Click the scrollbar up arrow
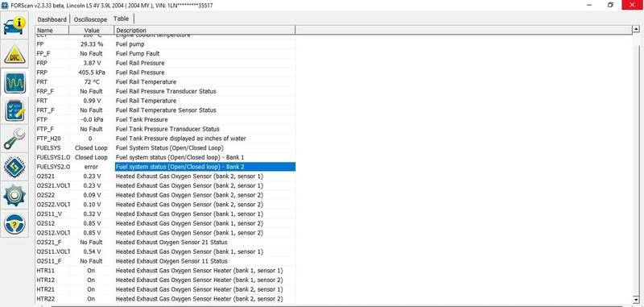The width and height of the screenshot is (644, 307). 636,30
